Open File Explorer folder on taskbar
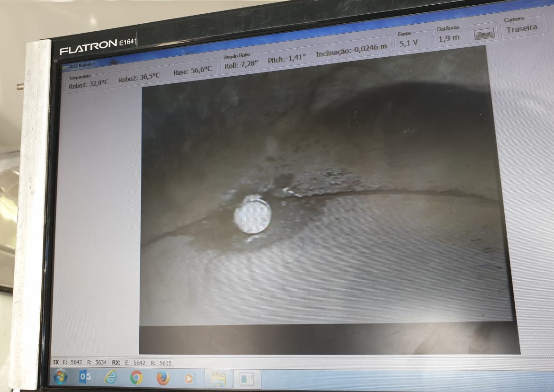This screenshot has width=554, height=392. tap(218, 379)
